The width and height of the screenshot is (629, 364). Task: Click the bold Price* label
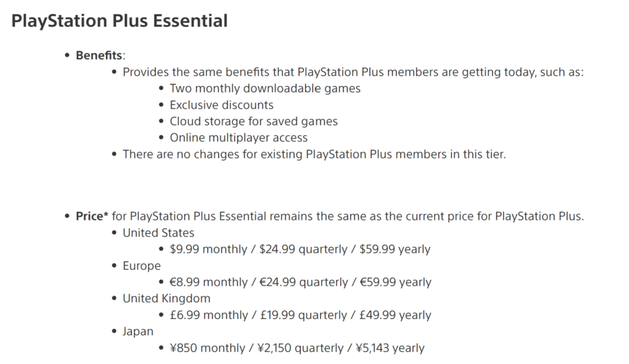pos(92,216)
